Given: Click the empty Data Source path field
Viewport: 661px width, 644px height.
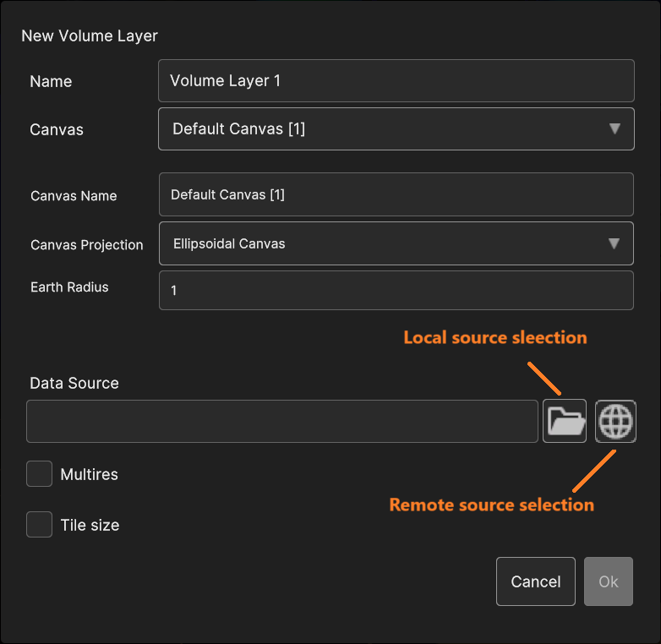Looking at the screenshot, I should pos(281,422).
